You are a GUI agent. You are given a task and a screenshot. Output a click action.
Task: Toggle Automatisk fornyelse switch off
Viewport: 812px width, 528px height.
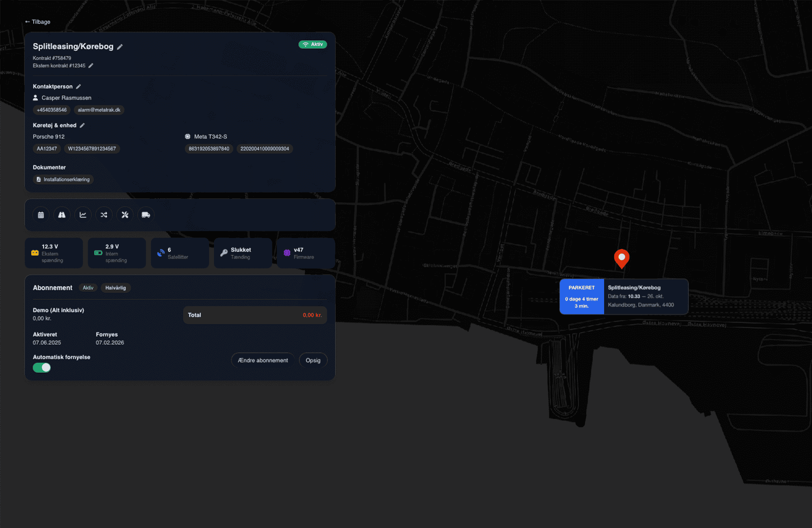point(42,368)
